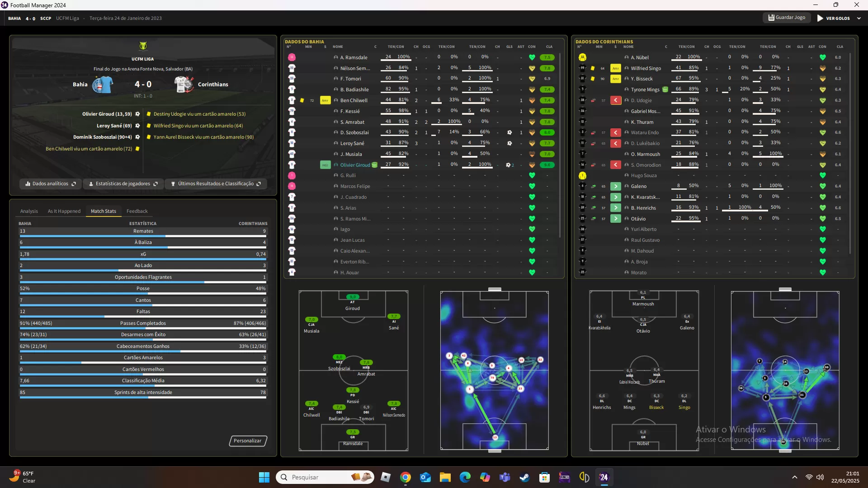This screenshot has width=868, height=488.
Task: Click Galeno's green substituted-on arrow
Action: click(615, 186)
